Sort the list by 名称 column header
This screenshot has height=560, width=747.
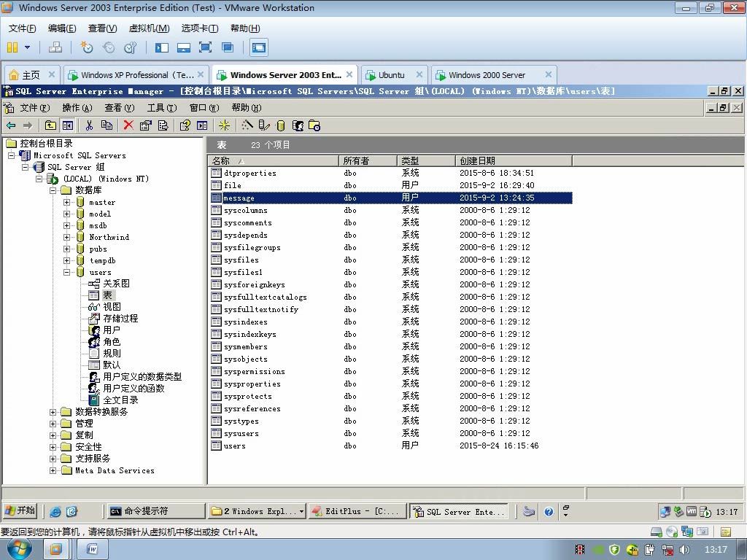274,160
